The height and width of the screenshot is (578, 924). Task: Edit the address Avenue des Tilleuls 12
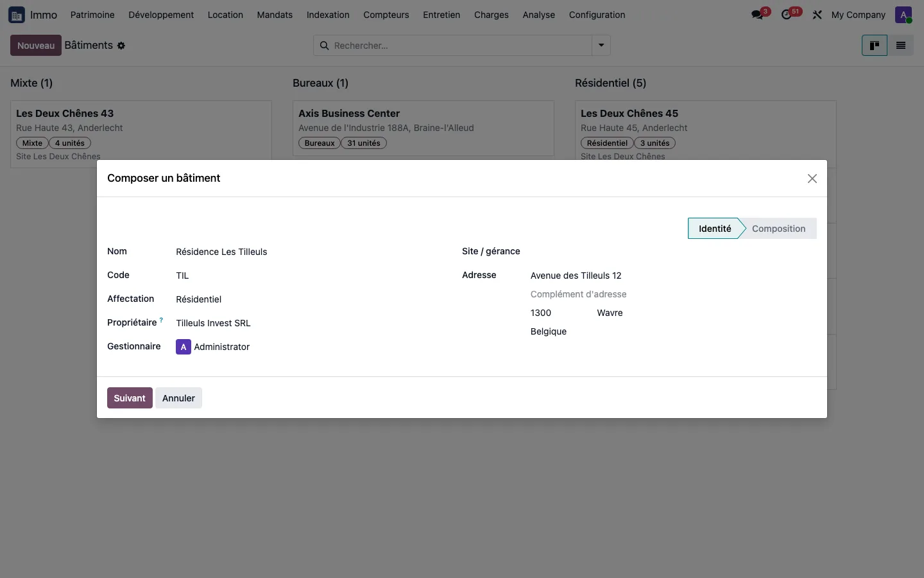[x=673, y=276]
